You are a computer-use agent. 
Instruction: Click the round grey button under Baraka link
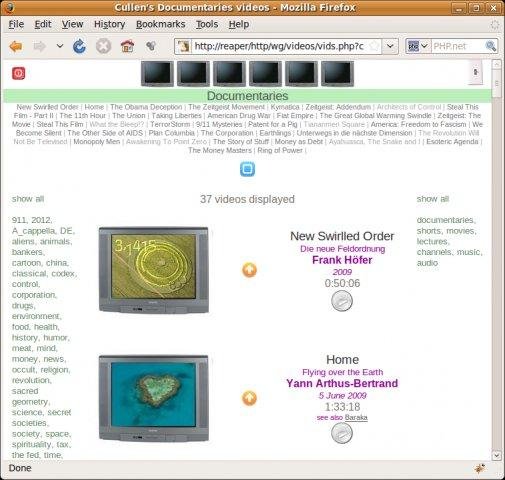342,433
